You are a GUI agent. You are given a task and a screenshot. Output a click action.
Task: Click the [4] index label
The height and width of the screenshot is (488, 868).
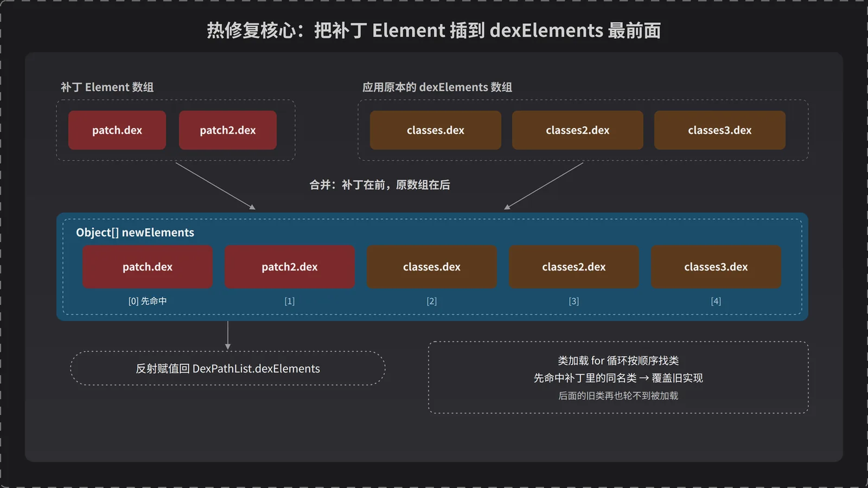(716, 301)
